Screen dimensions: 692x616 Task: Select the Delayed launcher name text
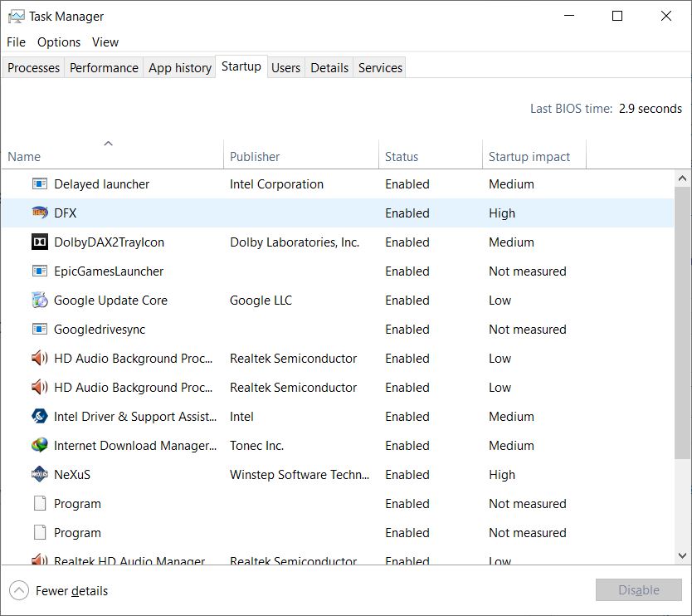pyautogui.click(x=101, y=184)
